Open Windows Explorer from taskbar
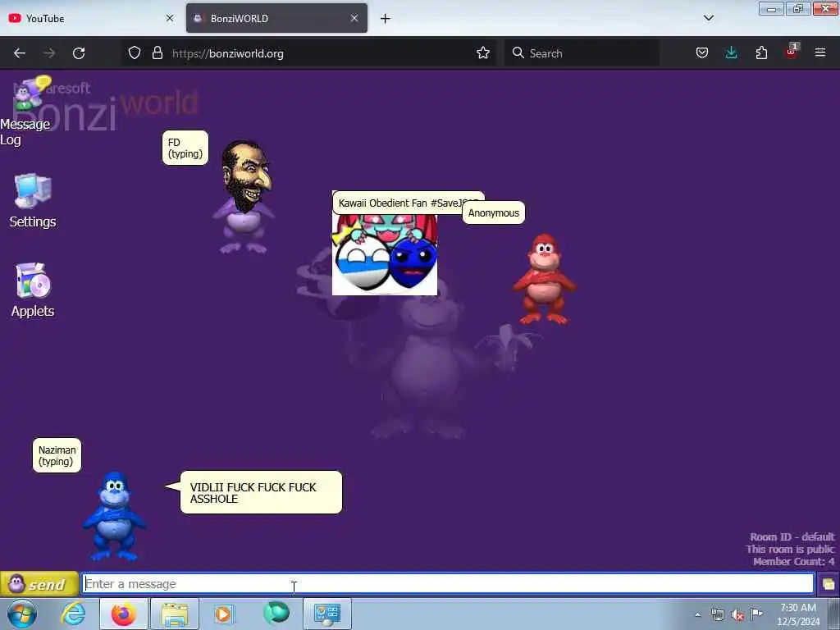Screen dimensions: 840x630 [x=175, y=614]
